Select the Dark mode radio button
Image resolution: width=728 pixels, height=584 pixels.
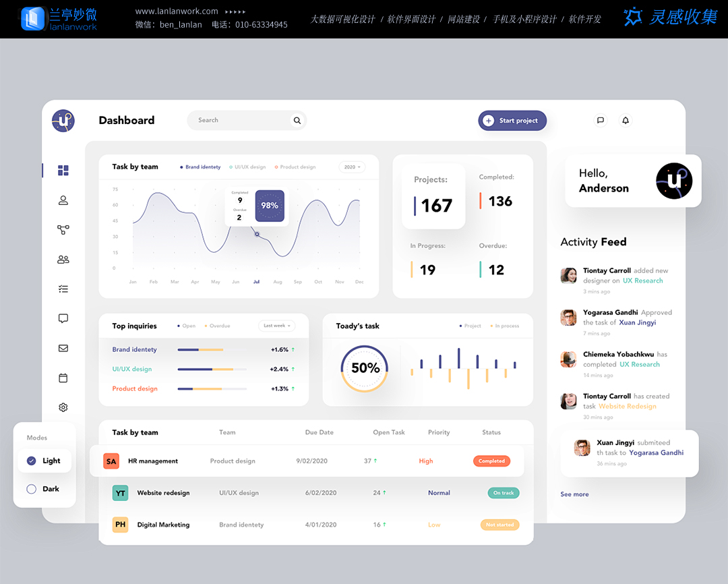32,490
